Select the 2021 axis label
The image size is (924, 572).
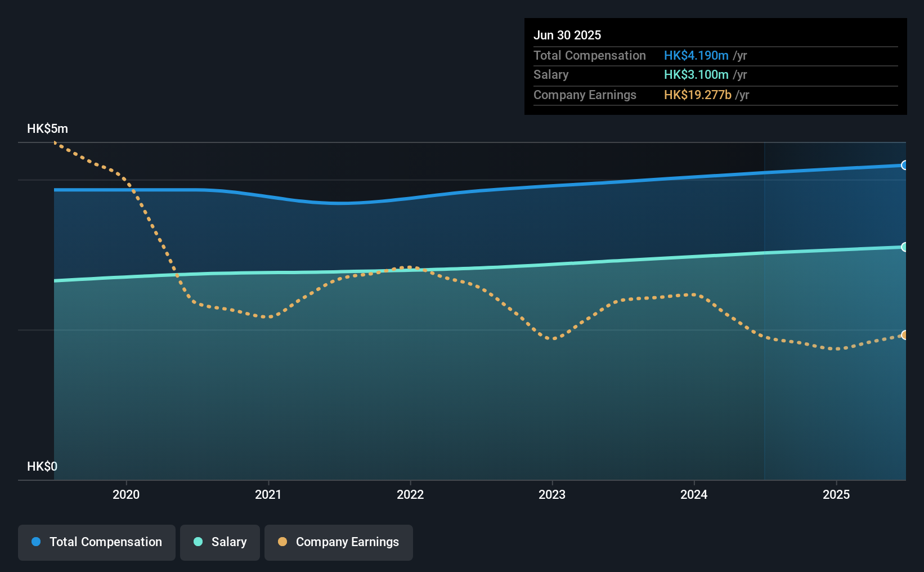pyautogui.click(x=268, y=494)
